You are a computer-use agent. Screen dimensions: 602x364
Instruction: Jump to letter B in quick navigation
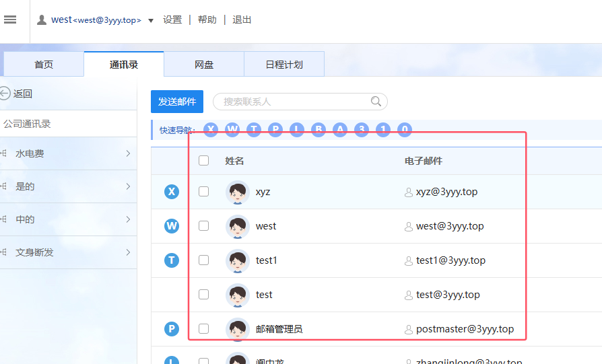(319, 130)
